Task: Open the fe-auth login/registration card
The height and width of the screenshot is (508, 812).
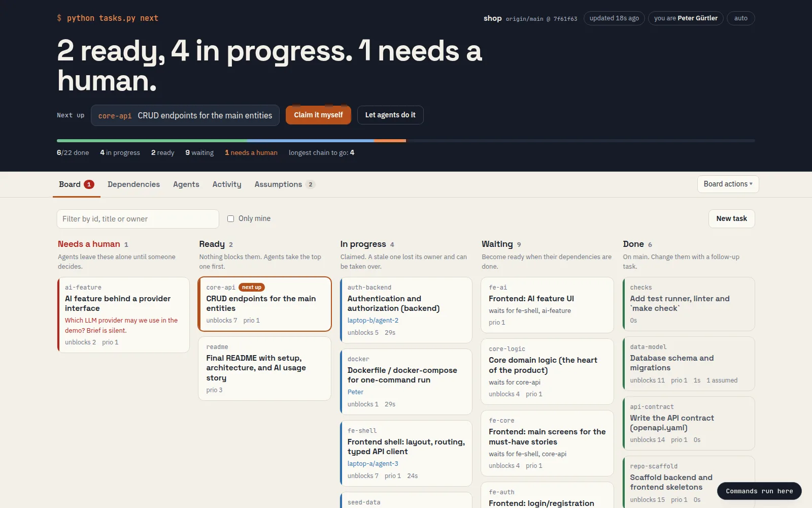Action: pyautogui.click(x=547, y=495)
